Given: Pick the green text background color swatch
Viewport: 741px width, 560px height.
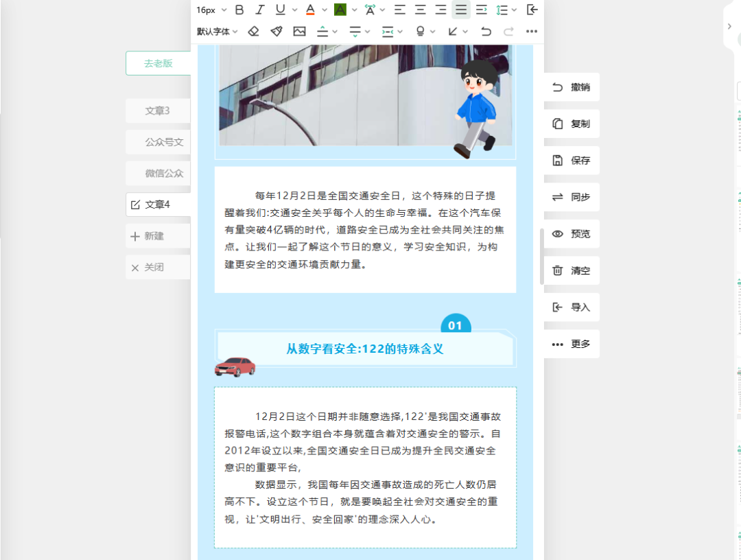Looking at the screenshot, I should pyautogui.click(x=340, y=10).
